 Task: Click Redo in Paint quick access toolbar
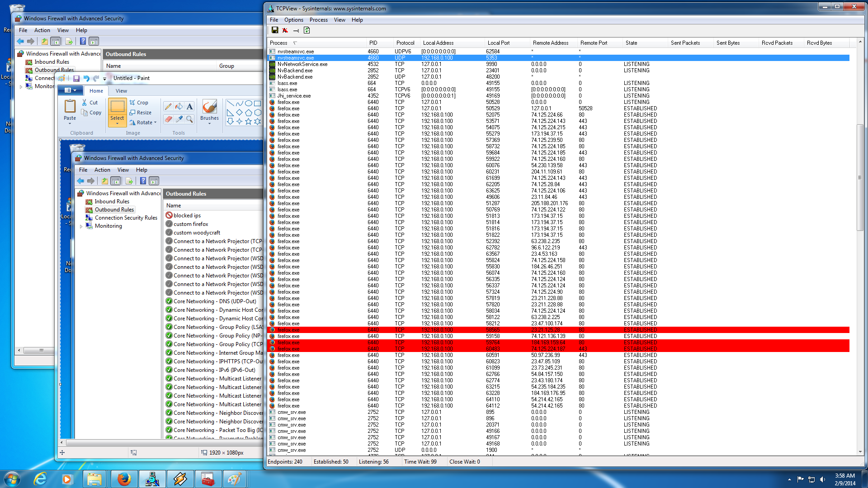click(96, 78)
